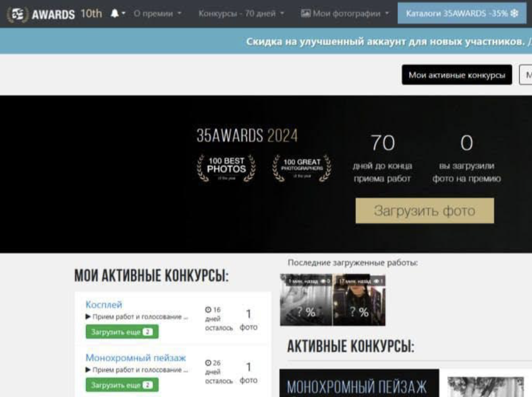Open the image icon beside Мои фотографии
532x397 pixels.
(x=305, y=13)
